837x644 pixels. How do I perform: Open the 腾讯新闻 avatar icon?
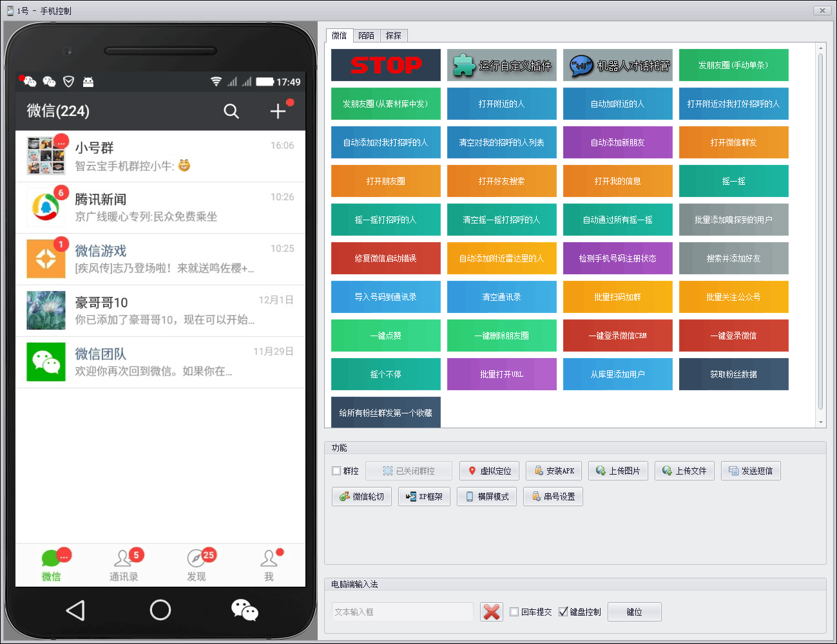(46, 207)
